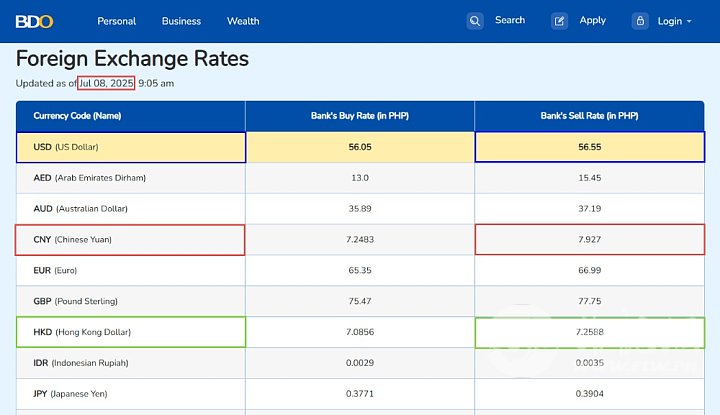This screenshot has height=415, width=720.
Task: Select the GBP (Pound Sterling) label
Action: (75, 301)
